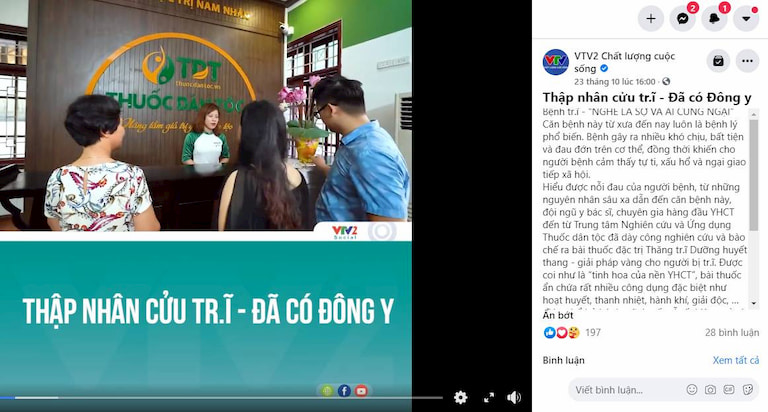Open the notifications bell

click(714, 19)
